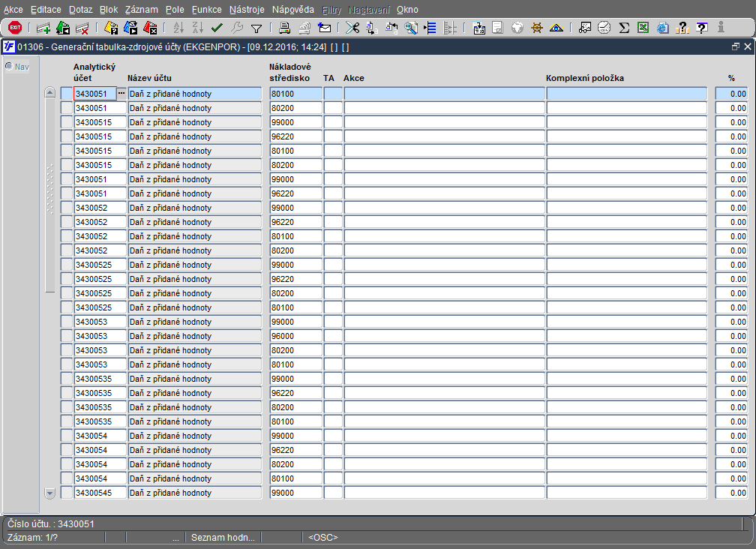
Task: Open the Pole menu
Action: (x=175, y=10)
